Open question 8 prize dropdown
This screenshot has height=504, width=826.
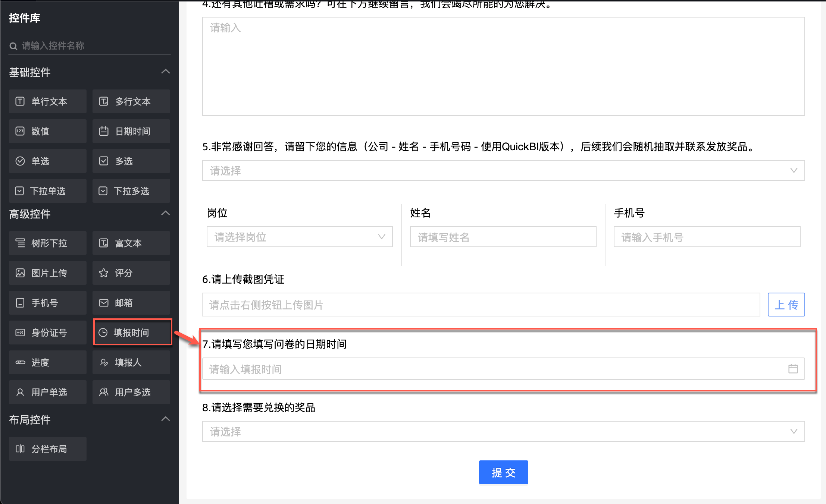pos(503,431)
